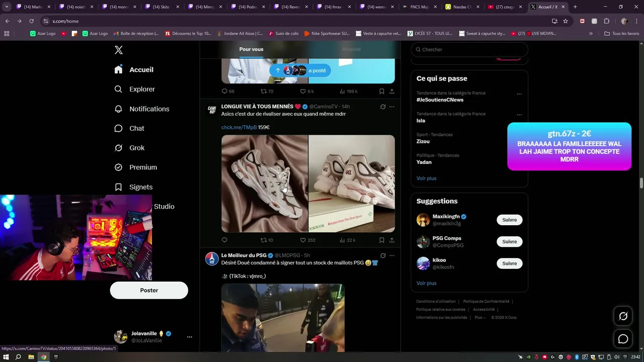
Task: Follow PSG Comps with Suivre button
Action: click(509, 242)
